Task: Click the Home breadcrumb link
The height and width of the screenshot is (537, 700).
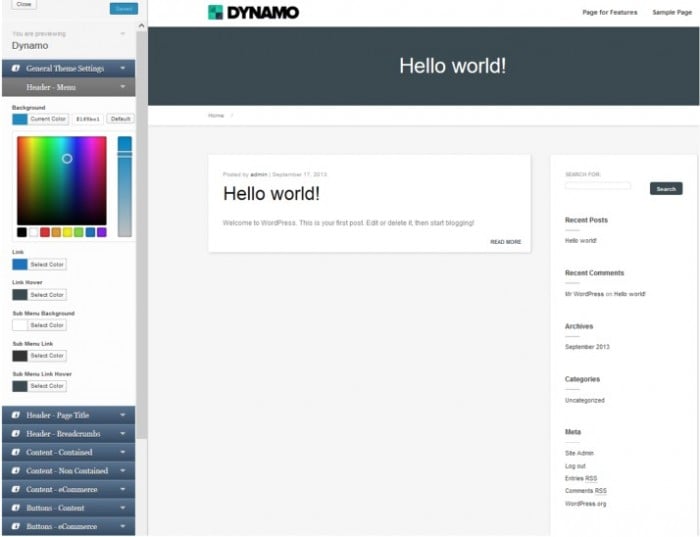Action: click(x=216, y=116)
